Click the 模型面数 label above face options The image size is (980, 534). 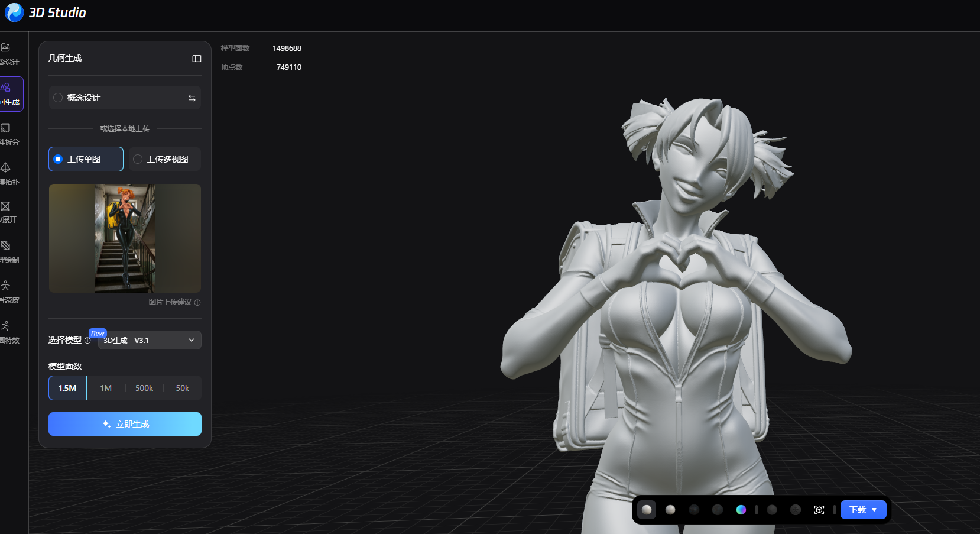click(x=65, y=366)
